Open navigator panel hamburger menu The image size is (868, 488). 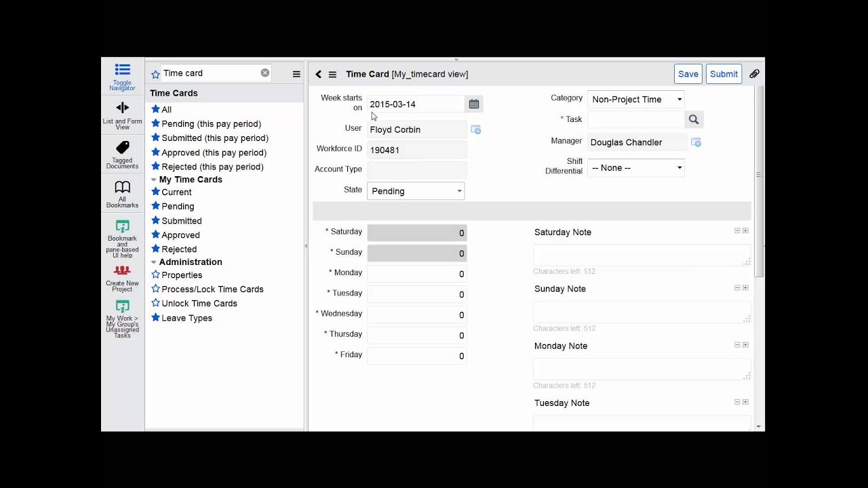(x=296, y=74)
